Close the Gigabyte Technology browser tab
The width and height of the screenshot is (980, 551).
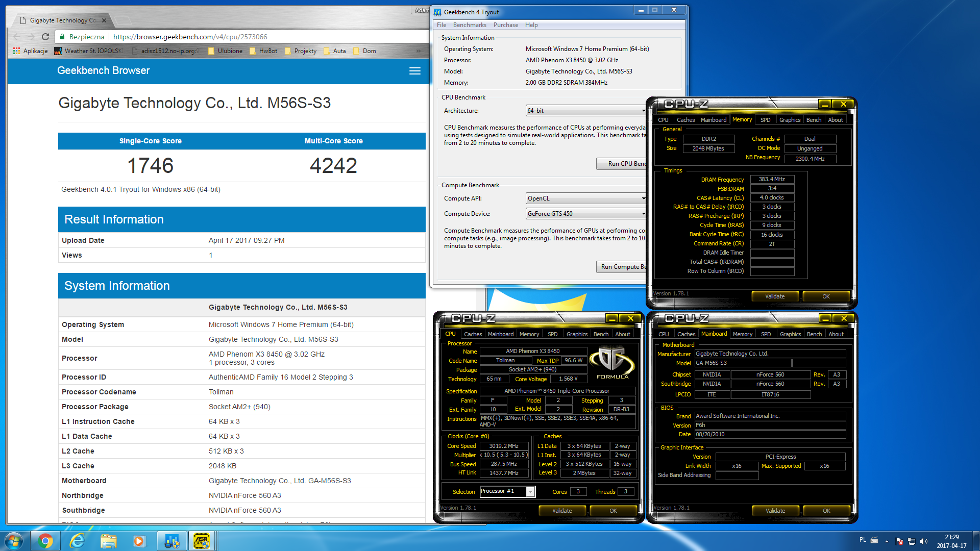[104, 20]
